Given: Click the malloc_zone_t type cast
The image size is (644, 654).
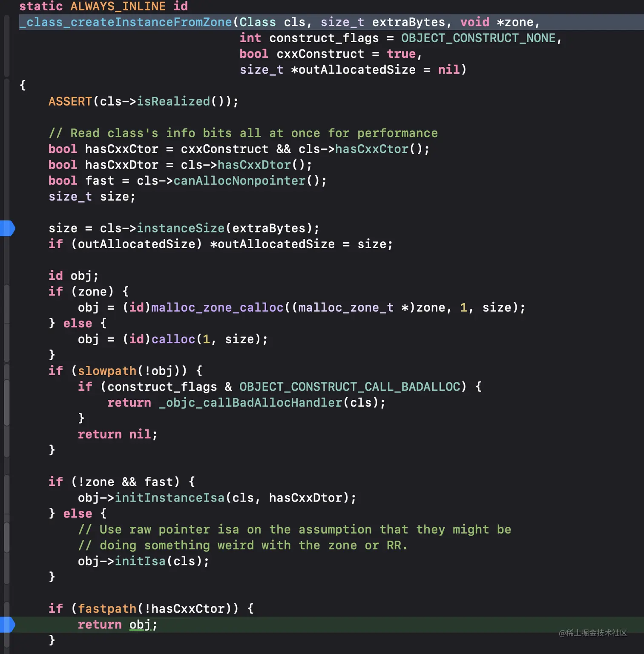Looking at the screenshot, I should coord(346,307).
